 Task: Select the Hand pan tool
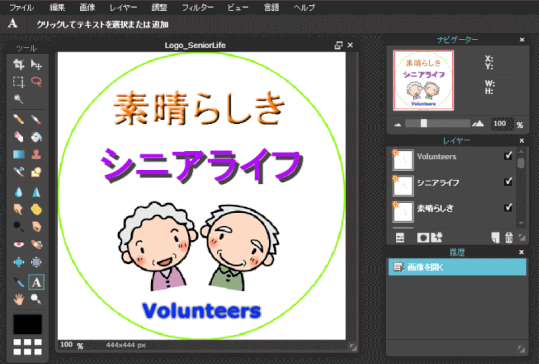point(19,299)
